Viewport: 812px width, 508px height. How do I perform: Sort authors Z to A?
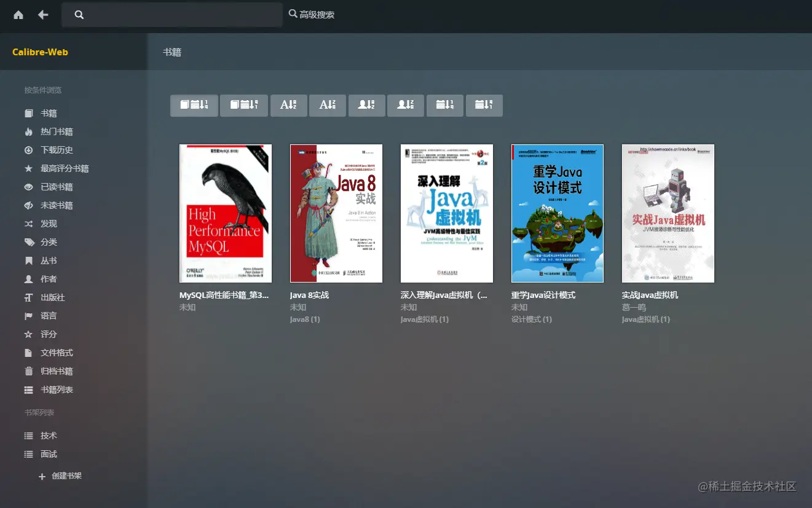tap(406, 105)
